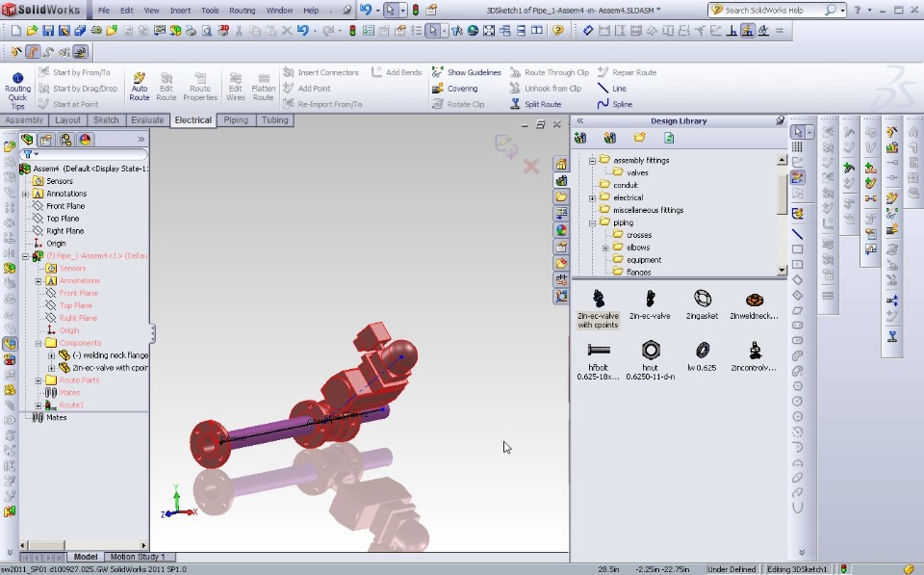Open the Routing menu
This screenshot has width=924, height=575.
pyautogui.click(x=243, y=10)
